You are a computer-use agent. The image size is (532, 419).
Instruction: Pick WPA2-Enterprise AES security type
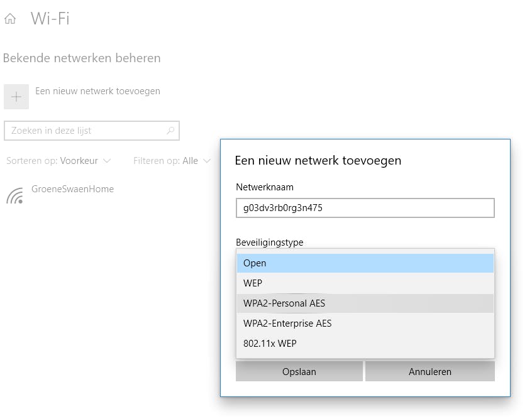tap(365, 324)
